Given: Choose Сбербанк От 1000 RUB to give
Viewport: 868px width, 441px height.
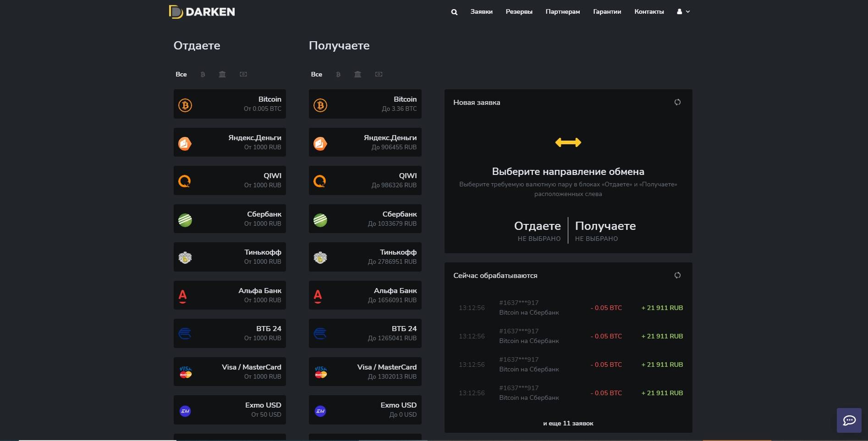Looking at the screenshot, I should point(230,219).
